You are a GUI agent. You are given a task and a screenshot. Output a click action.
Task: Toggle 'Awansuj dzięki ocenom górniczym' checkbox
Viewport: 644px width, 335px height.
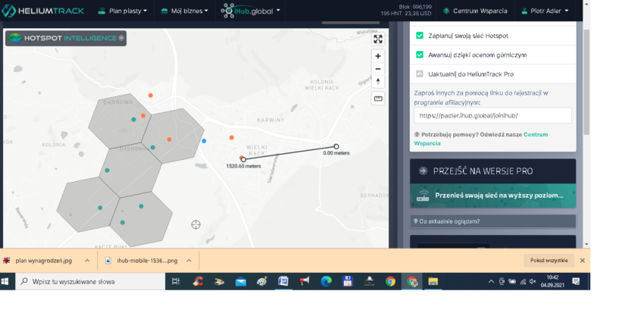420,55
